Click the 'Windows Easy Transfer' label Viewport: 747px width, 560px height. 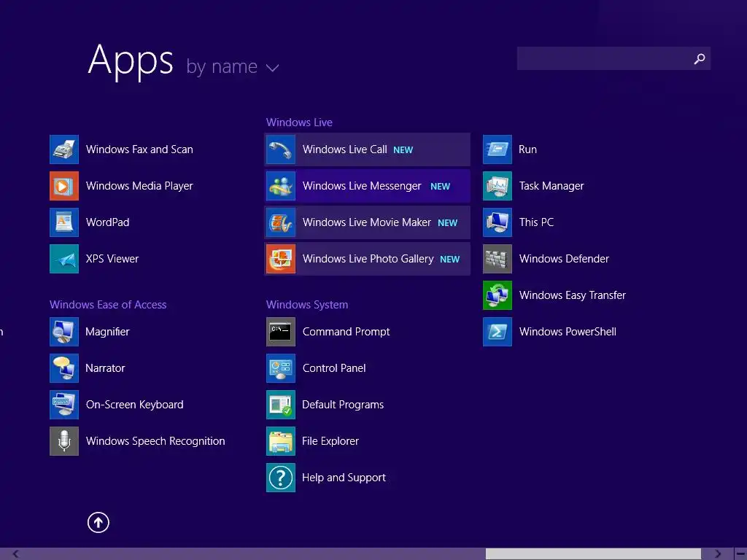pyautogui.click(x=573, y=295)
